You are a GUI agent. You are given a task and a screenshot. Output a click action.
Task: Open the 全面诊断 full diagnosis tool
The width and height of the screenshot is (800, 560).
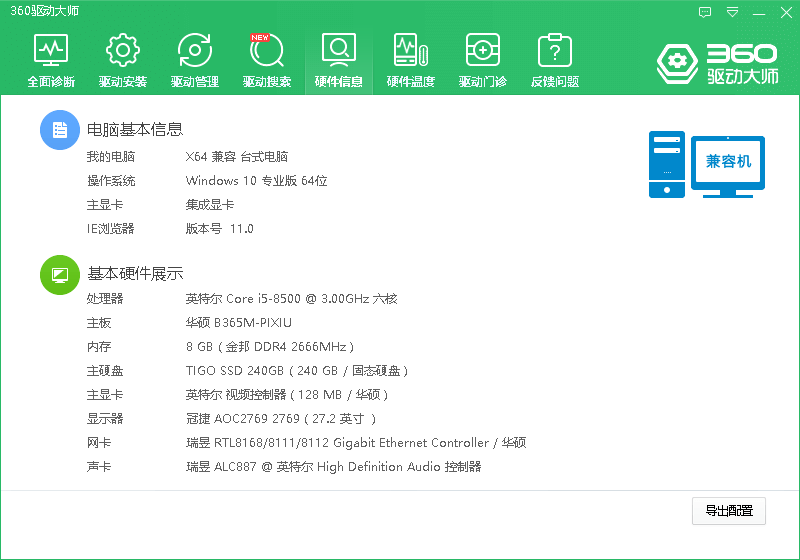click(x=51, y=60)
